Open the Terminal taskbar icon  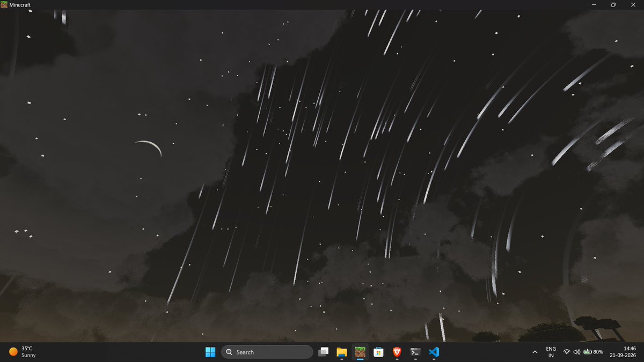pos(415,352)
